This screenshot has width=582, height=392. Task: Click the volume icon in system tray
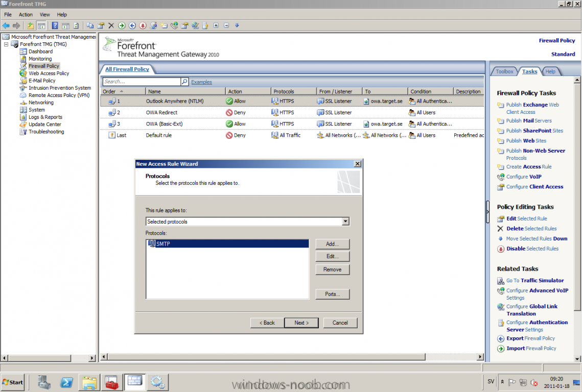534,382
